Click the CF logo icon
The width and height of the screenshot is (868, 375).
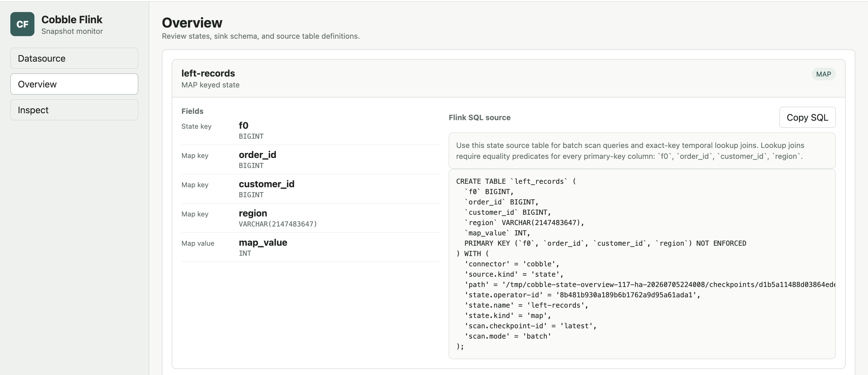(22, 24)
